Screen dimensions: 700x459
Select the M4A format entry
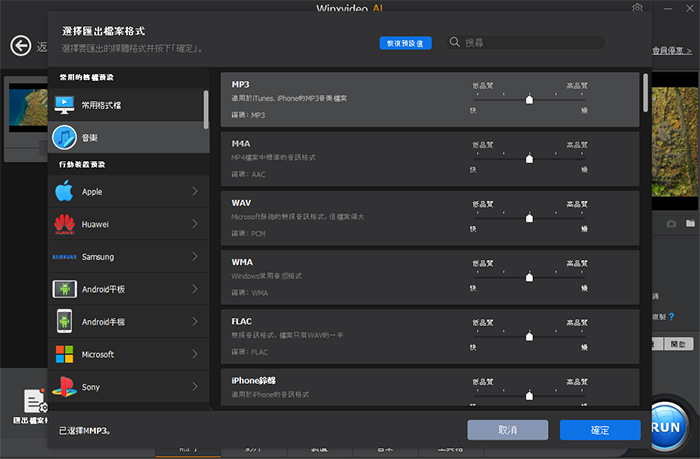(x=430, y=159)
